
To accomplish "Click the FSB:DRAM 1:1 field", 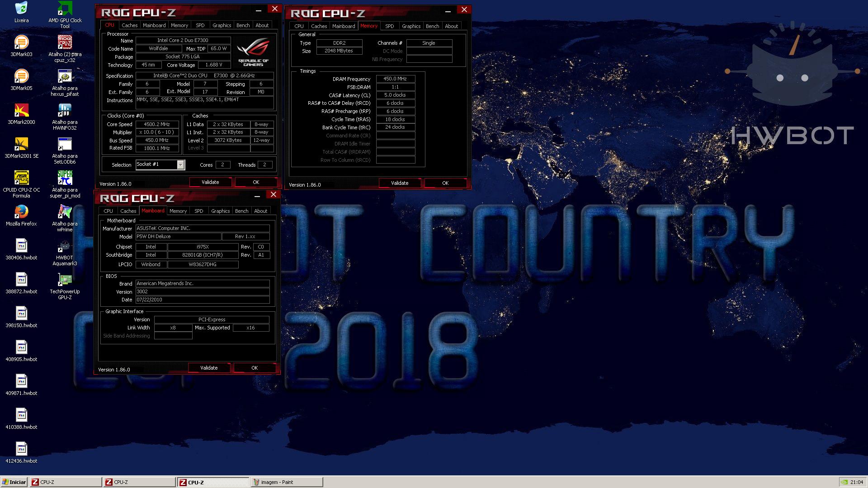I will (395, 87).
